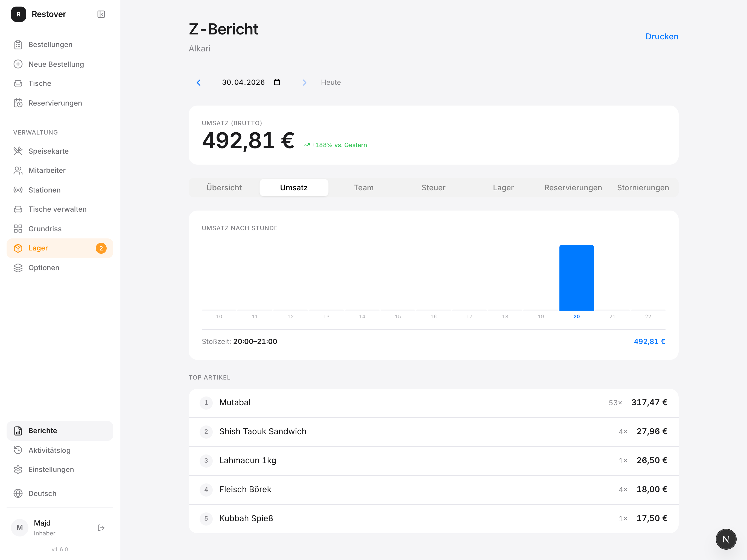Switch to the Lager report tab

pos(503,188)
